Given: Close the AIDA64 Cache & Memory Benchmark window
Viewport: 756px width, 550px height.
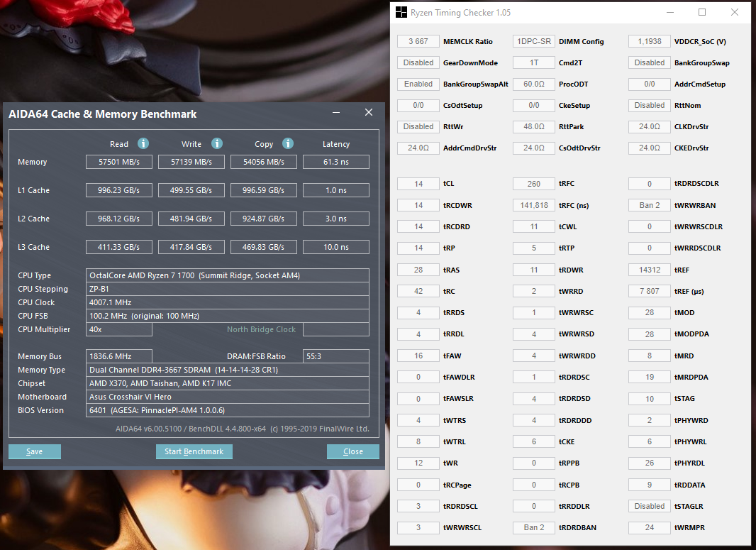Looking at the screenshot, I should (368, 113).
